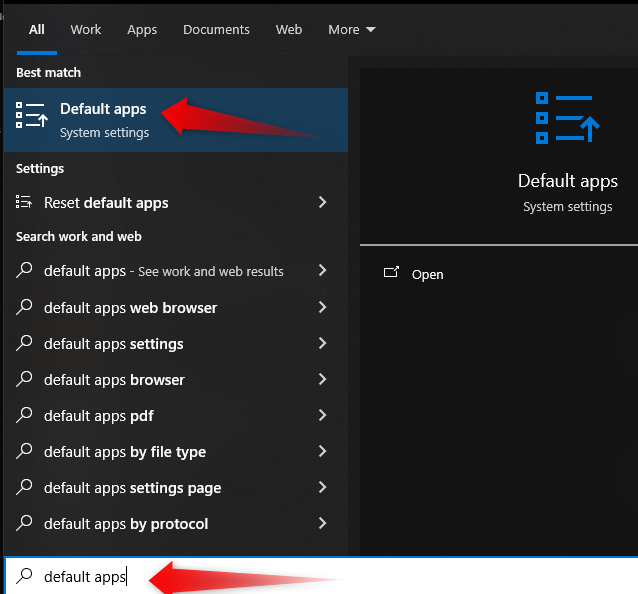The height and width of the screenshot is (594, 638).
Task: Expand Reset default apps chevron arrow
Action: tap(322, 202)
